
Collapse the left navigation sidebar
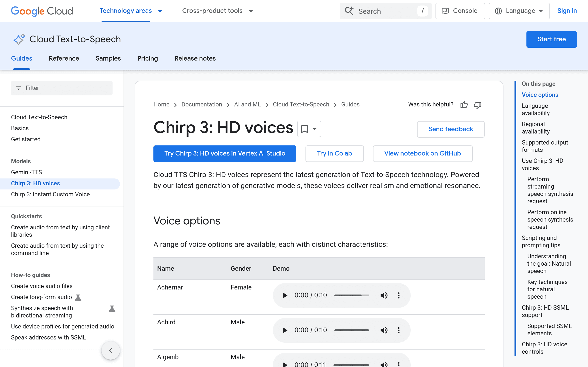[110, 350]
